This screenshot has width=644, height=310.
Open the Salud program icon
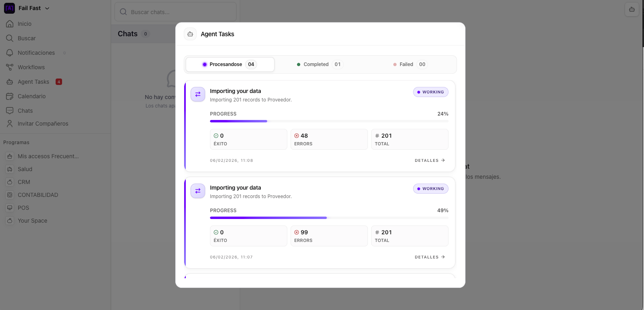10,169
